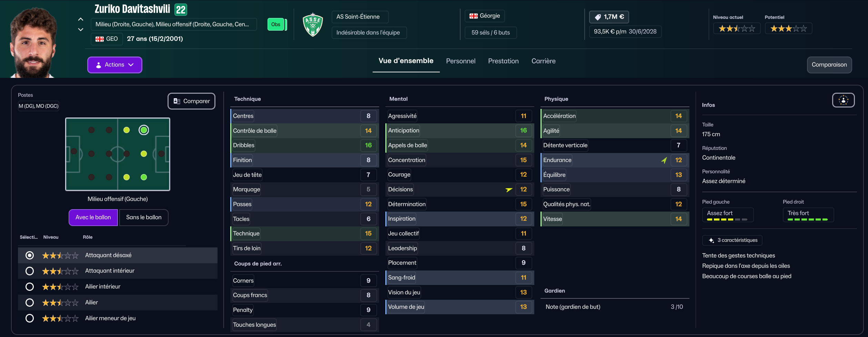Choose the Ailier meneur de jeu radio
868x337 pixels.
point(30,318)
